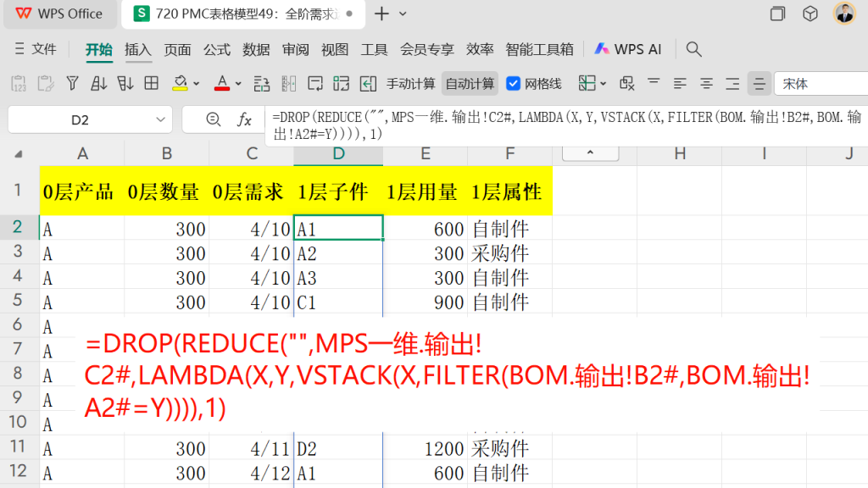Click the select-all corner triangle
868x488 pixels.
pyautogui.click(x=18, y=154)
